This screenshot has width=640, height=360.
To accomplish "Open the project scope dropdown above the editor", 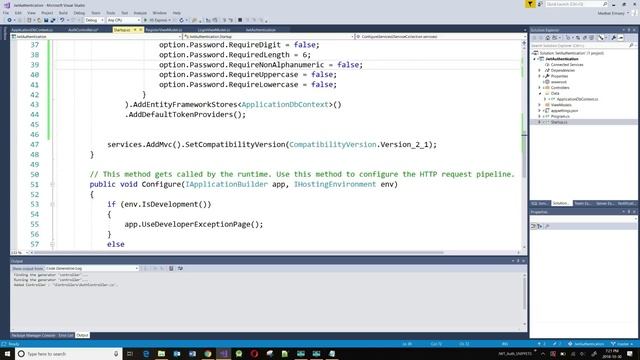I will coord(96,37).
